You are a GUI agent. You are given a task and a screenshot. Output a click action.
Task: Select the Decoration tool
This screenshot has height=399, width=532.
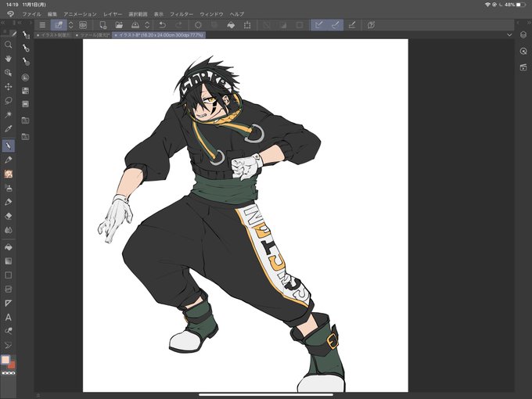[8, 202]
